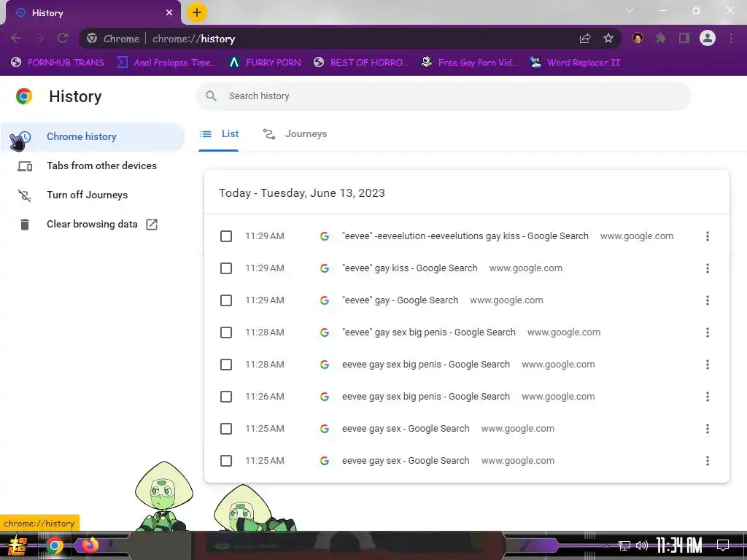Screen dimensions: 747x560
Task: Tick checkbox for the quoted "eevee" 11:28 AM entry
Action: (x=226, y=332)
